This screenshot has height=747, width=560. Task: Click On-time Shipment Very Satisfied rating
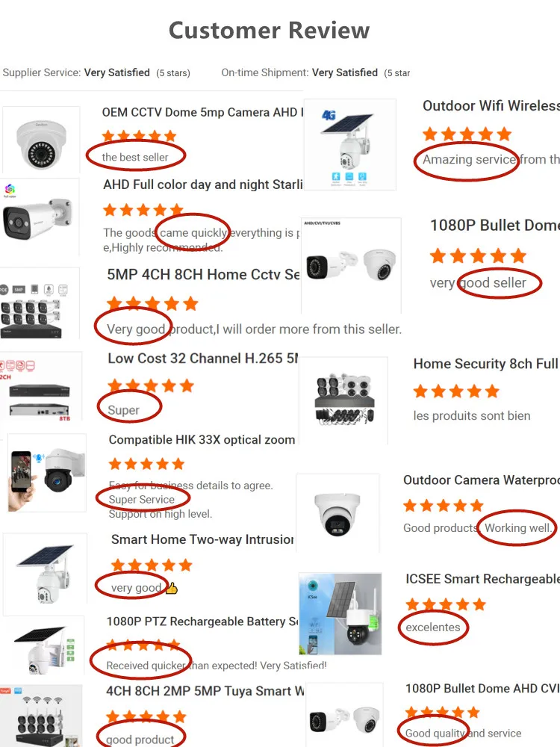coord(316,72)
